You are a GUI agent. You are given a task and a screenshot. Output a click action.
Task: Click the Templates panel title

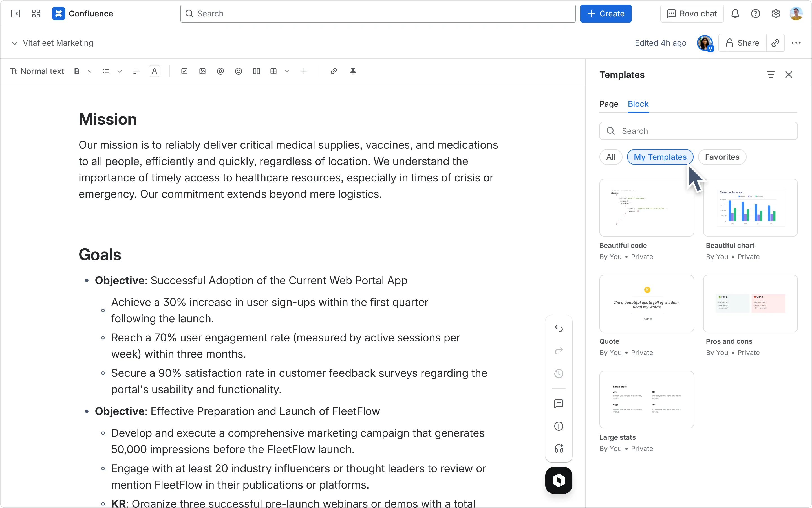tap(622, 75)
